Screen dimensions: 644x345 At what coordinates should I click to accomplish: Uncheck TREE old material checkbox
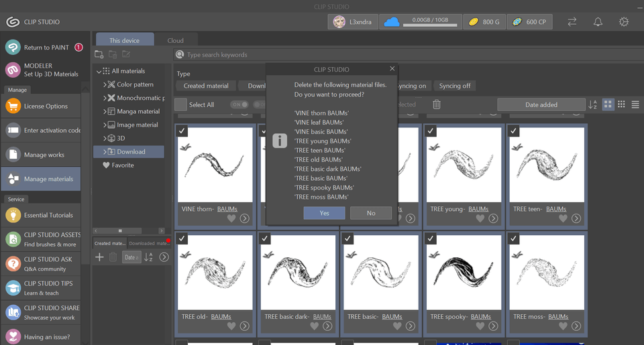coord(182,238)
